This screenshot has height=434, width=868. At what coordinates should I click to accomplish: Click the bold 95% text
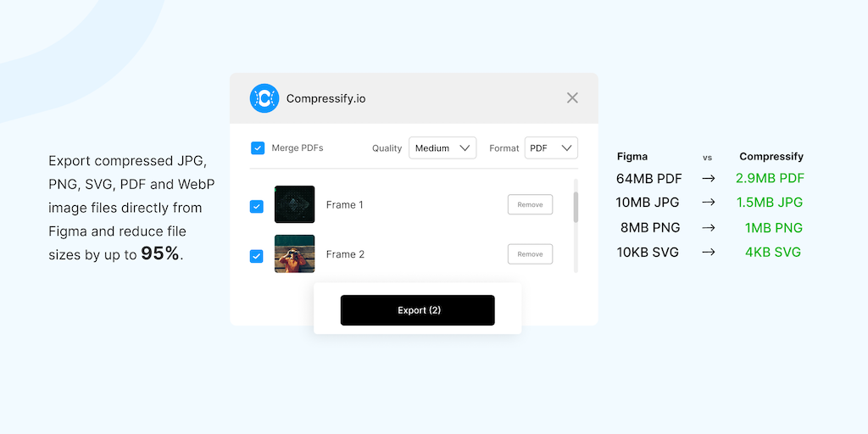pos(160,253)
